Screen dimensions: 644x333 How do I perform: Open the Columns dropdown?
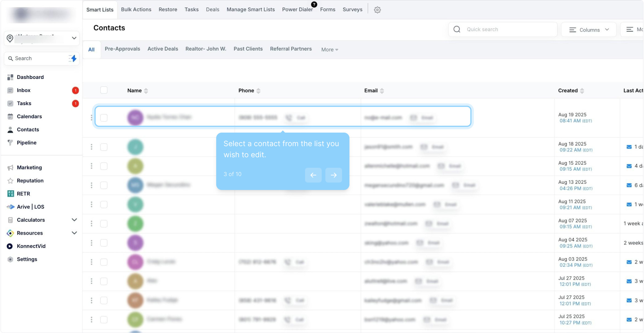click(589, 30)
